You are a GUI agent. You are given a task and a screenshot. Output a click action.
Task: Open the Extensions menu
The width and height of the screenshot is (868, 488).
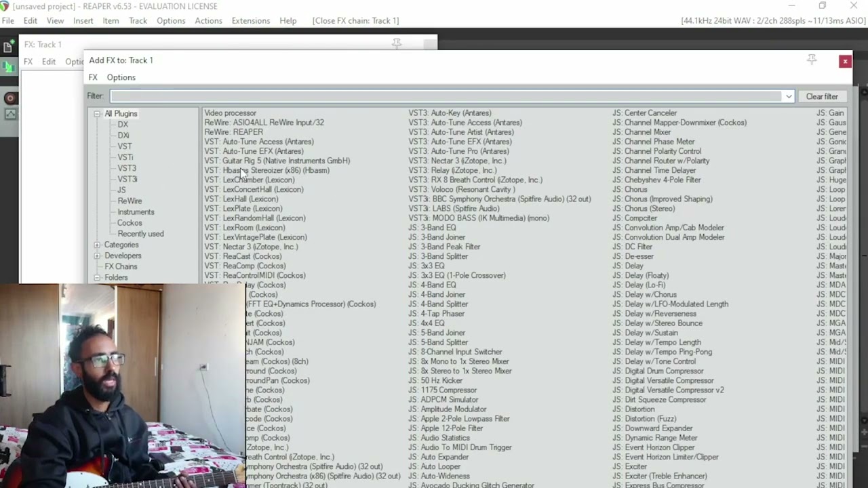point(251,21)
